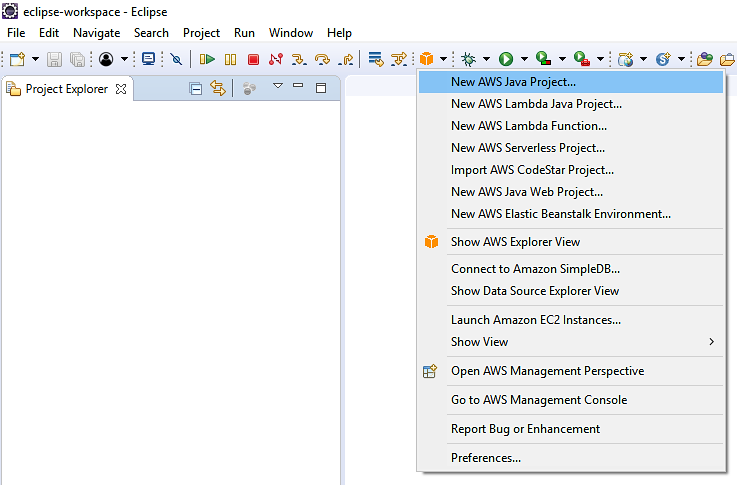Open the Run icon dropdown arrow

pyautogui.click(x=524, y=59)
